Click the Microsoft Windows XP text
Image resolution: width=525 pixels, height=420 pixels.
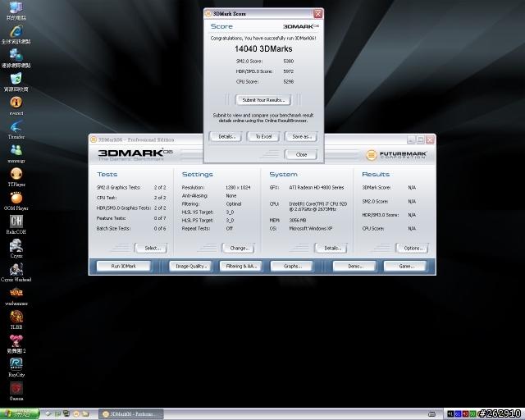pos(310,228)
